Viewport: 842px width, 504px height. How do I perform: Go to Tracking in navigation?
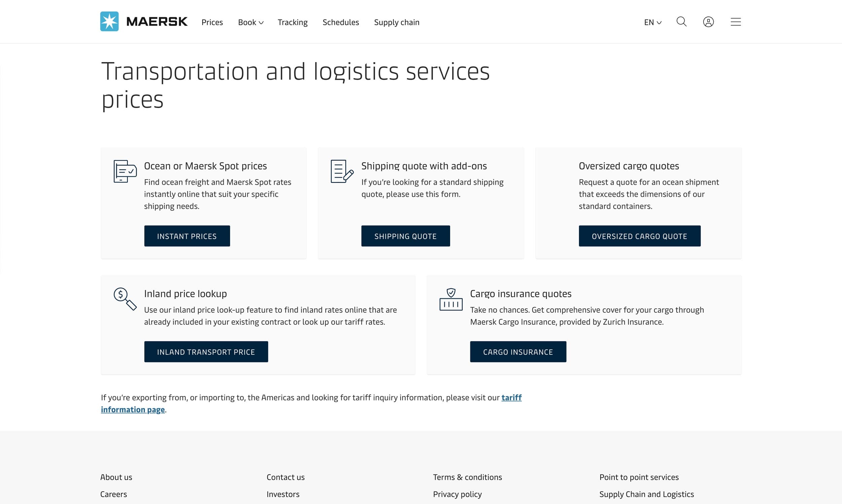click(x=292, y=23)
